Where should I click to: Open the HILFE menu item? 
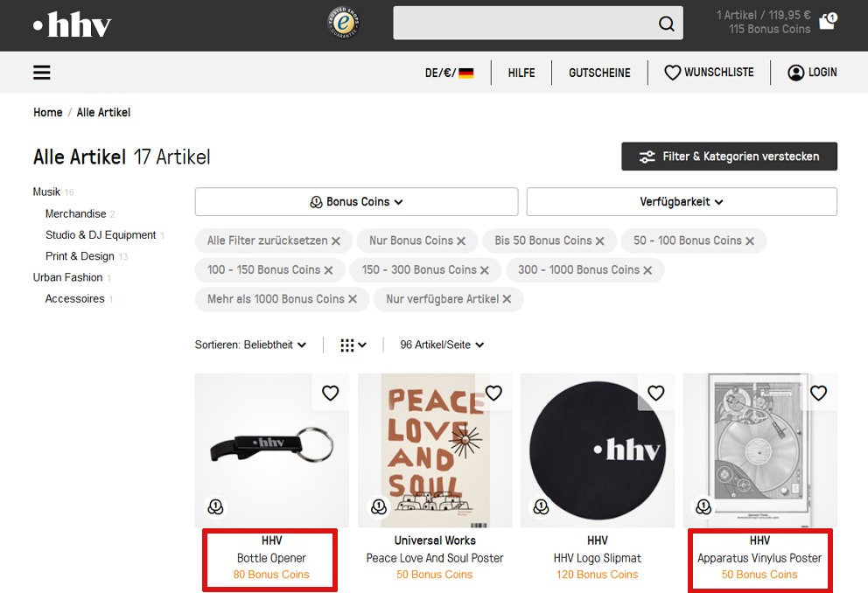[x=521, y=73]
